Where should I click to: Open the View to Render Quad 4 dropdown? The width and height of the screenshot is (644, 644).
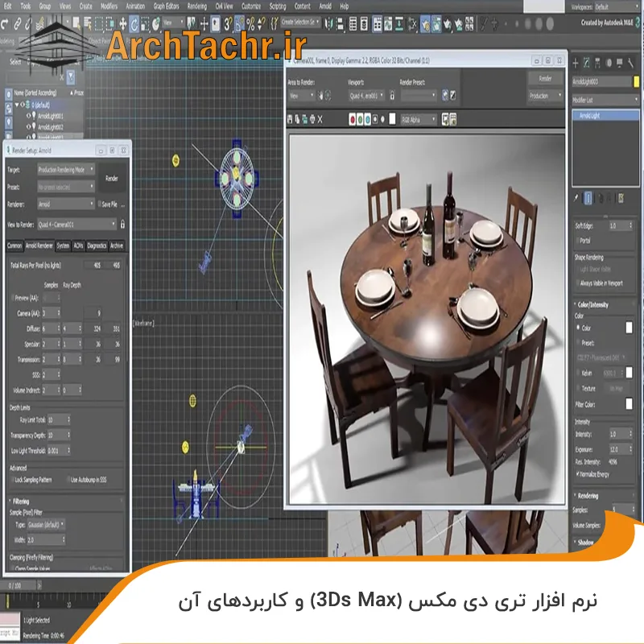pyautogui.click(x=77, y=225)
